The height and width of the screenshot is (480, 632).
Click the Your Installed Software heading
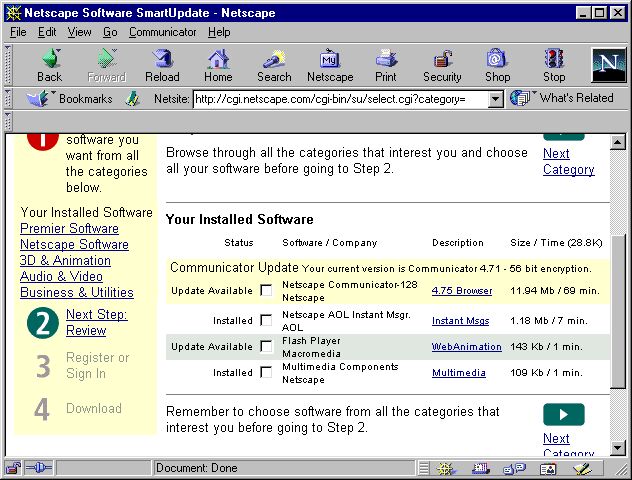239,219
